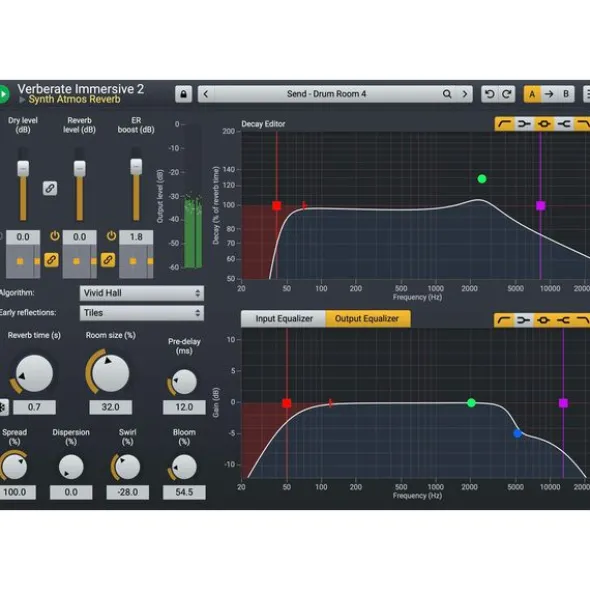This screenshot has width=590, height=591.
Task: Click ER boost value field 1.8
Action: [x=136, y=237]
